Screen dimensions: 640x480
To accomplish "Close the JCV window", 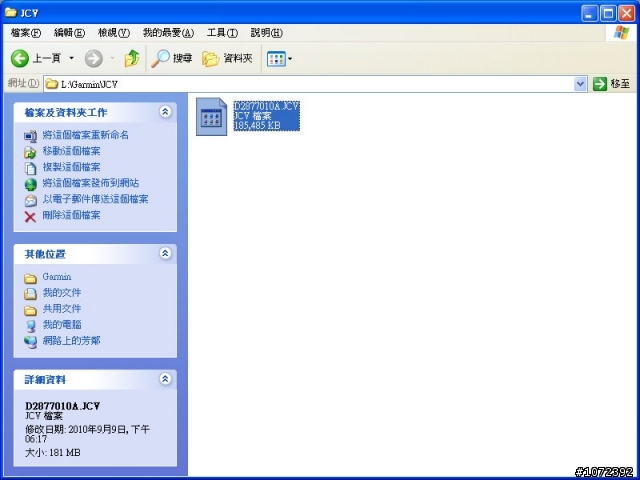I will 627,14.
